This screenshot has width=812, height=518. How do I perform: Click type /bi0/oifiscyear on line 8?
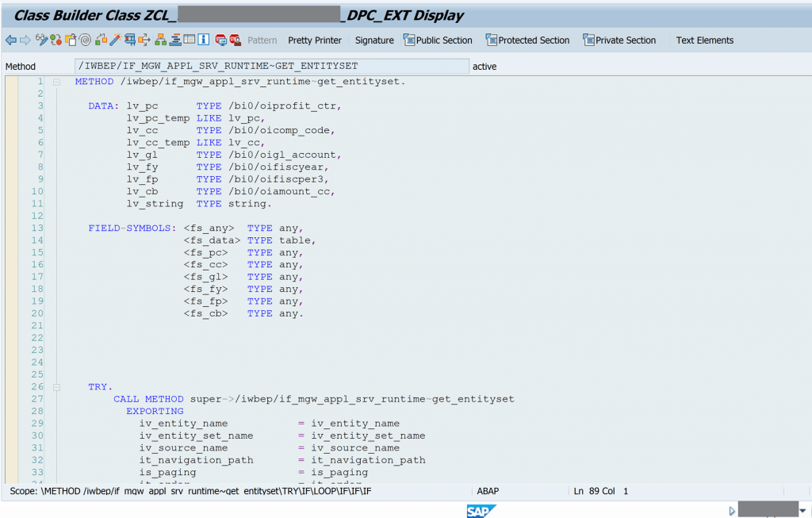pos(275,167)
